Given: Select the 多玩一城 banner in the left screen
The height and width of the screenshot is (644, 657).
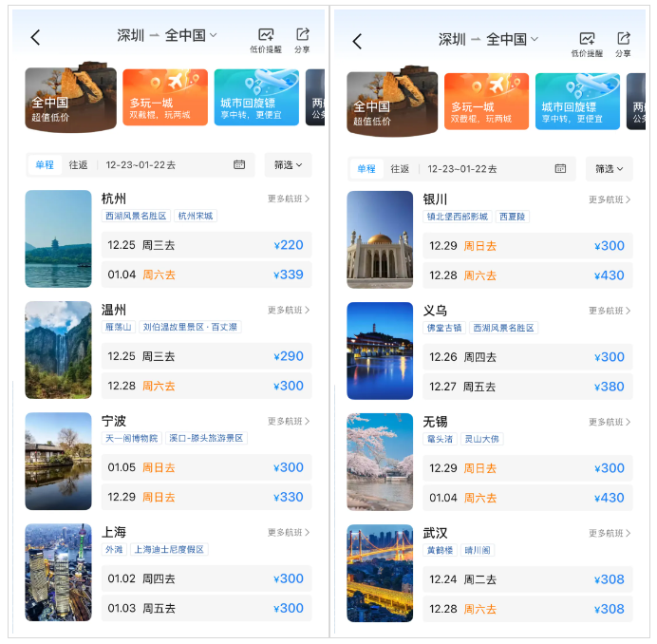Looking at the screenshot, I should click(164, 98).
